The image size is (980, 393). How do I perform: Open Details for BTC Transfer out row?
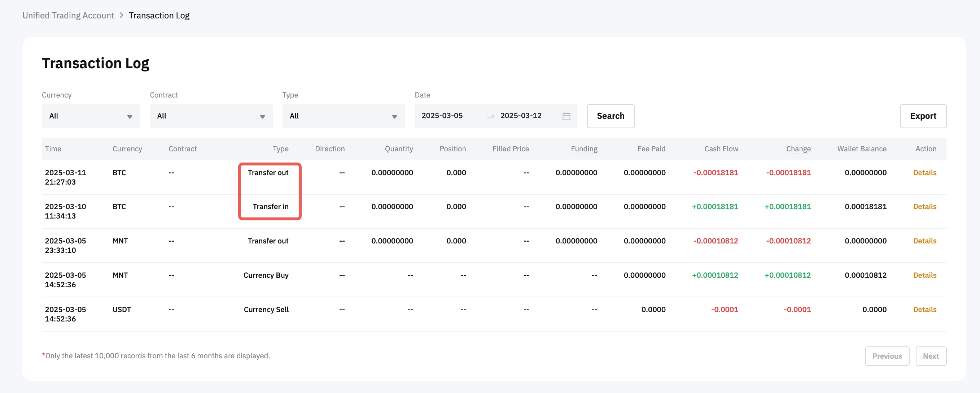click(924, 173)
